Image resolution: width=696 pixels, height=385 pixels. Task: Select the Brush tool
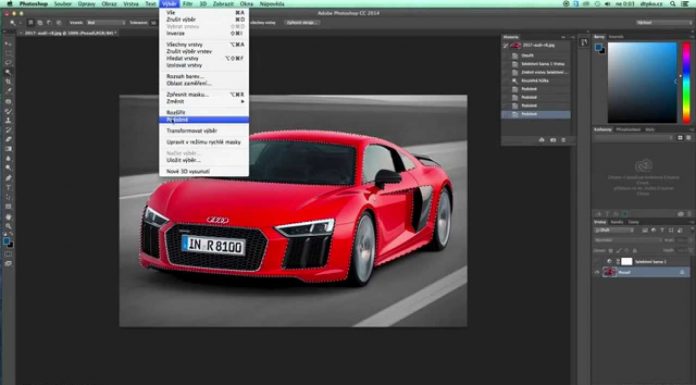[x=8, y=110]
